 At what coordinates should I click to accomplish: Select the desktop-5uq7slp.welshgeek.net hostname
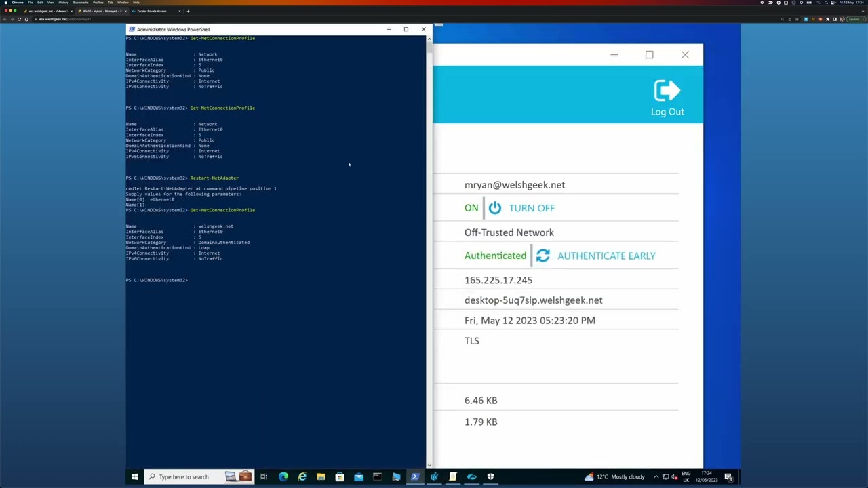tap(534, 300)
